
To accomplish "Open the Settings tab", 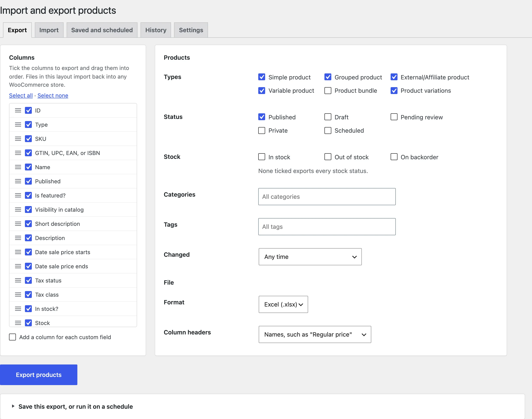I will point(191,30).
